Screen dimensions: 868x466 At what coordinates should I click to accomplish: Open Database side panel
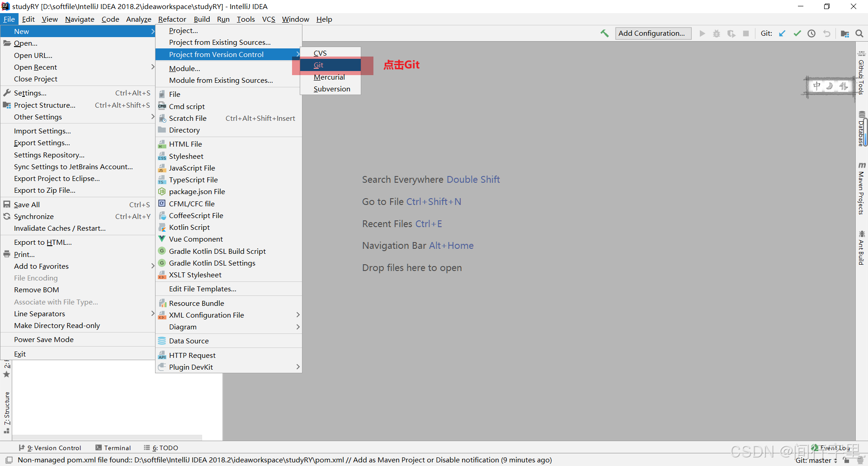point(862,129)
